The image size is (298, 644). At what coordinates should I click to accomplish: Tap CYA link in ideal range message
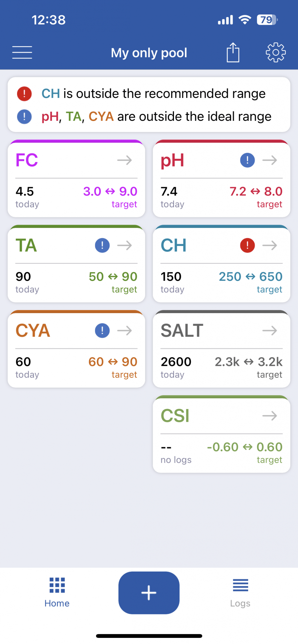[x=101, y=117]
